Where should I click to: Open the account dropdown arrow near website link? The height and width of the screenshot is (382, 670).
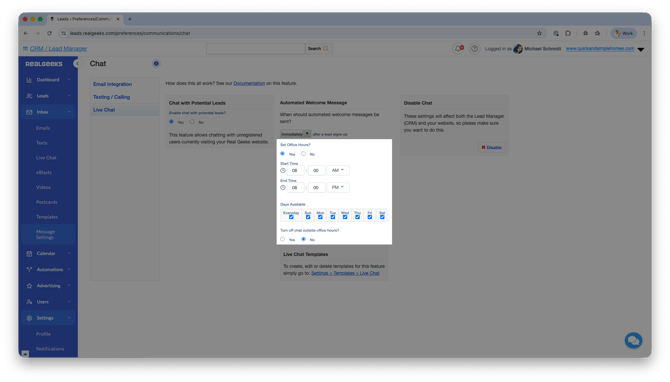click(641, 49)
